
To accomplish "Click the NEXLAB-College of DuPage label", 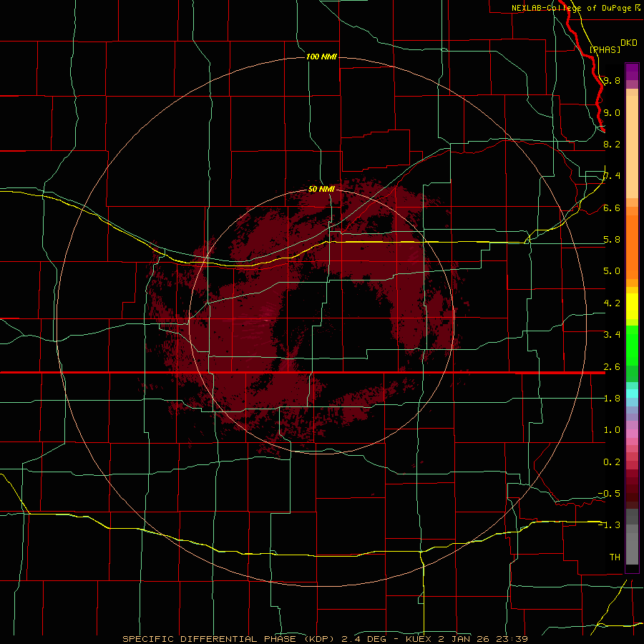I will [571, 8].
